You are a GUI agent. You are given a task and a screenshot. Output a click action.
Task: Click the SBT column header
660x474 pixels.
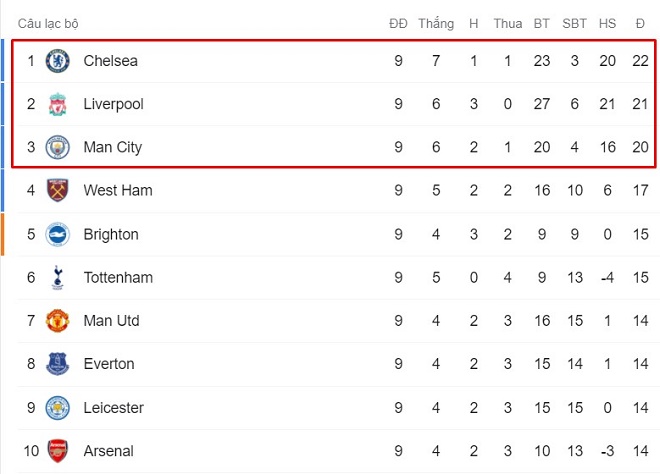(574, 24)
